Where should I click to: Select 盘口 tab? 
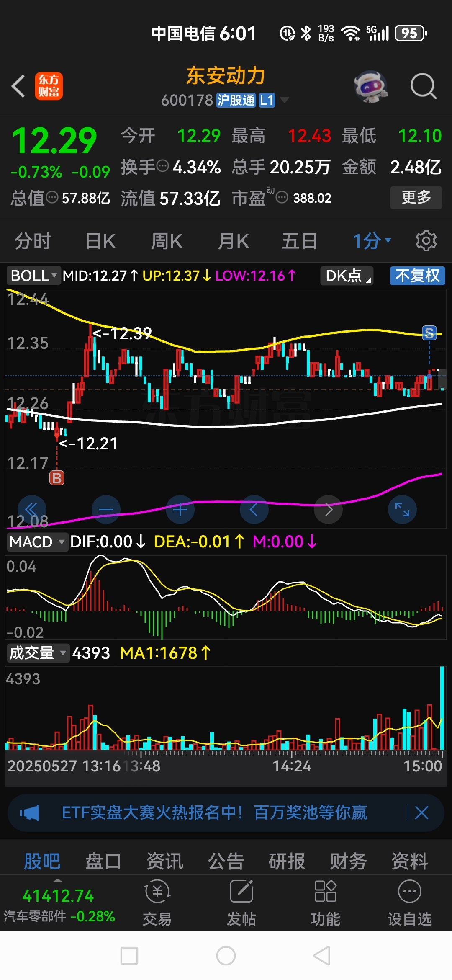tap(103, 861)
